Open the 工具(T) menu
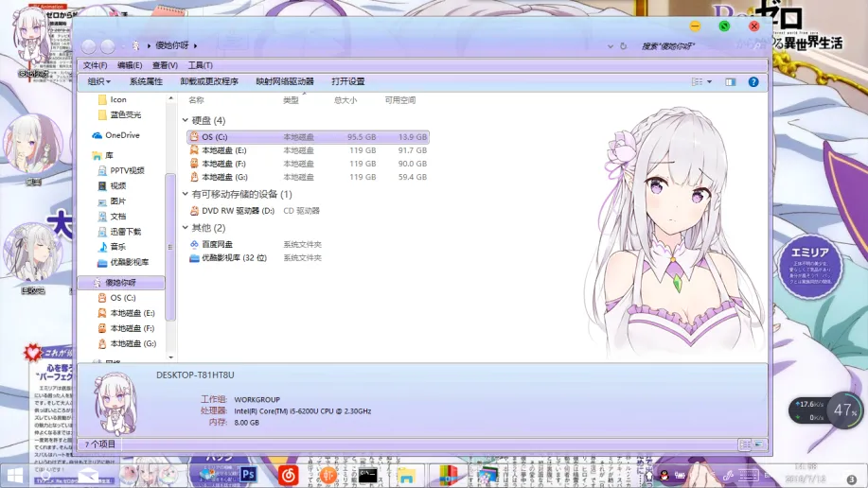 pyautogui.click(x=200, y=65)
